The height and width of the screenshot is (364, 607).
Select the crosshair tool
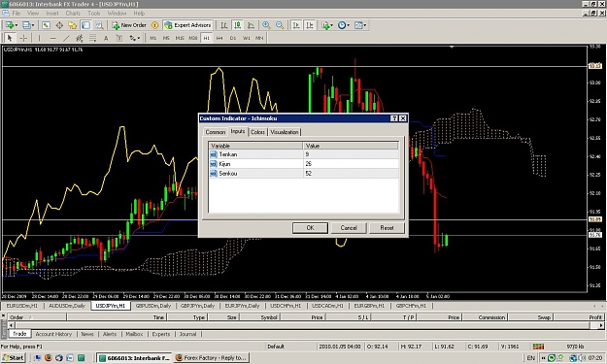23,38
